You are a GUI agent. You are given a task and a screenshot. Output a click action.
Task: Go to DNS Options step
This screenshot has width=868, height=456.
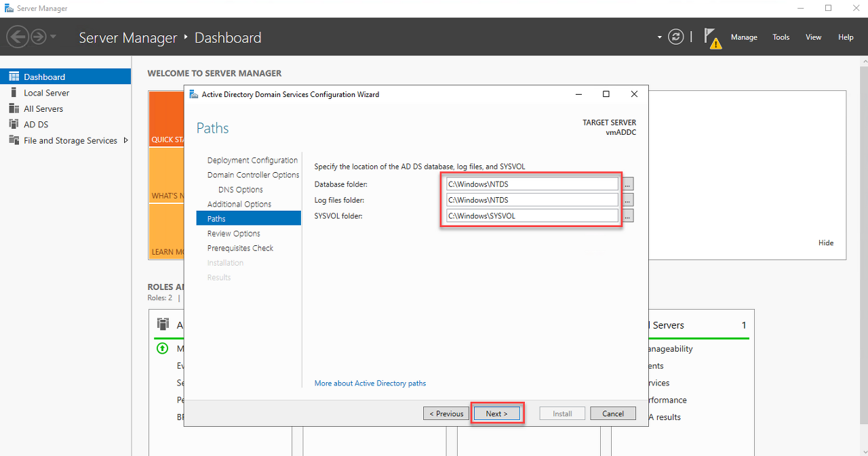pyautogui.click(x=241, y=190)
